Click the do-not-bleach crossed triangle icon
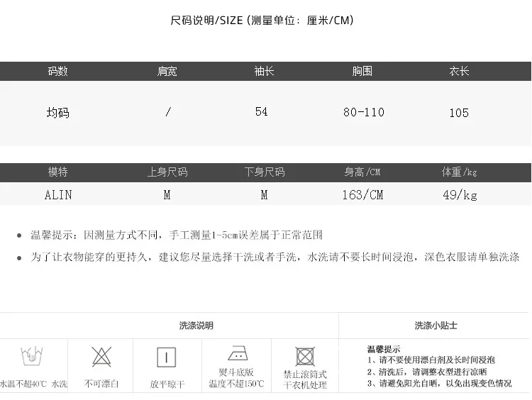532x400 pixels. point(101,357)
